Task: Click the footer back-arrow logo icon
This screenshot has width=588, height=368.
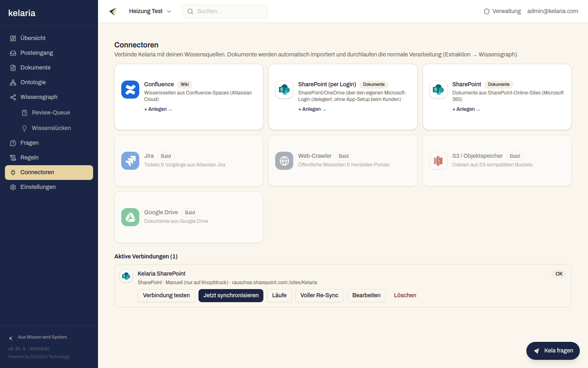Action: pos(11,338)
